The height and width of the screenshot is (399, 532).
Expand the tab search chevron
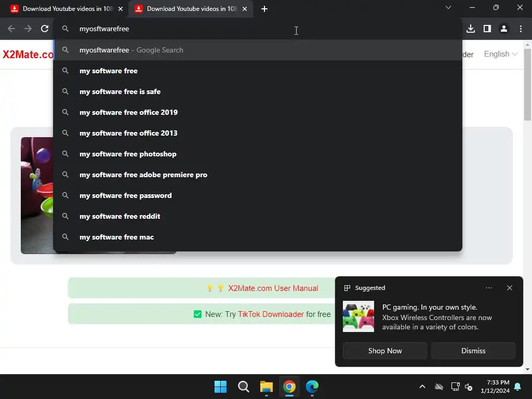pyautogui.click(x=448, y=7)
